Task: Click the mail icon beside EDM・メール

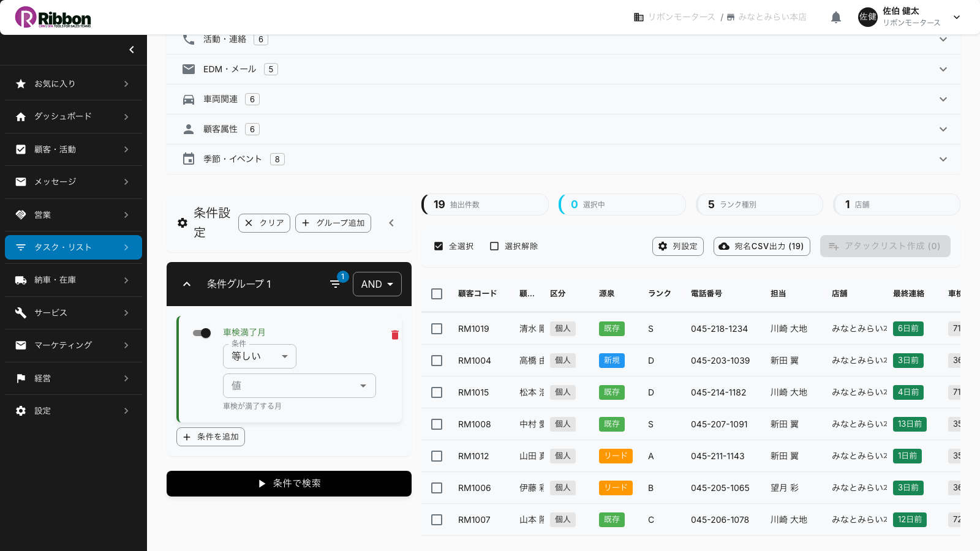Action: pos(189,69)
